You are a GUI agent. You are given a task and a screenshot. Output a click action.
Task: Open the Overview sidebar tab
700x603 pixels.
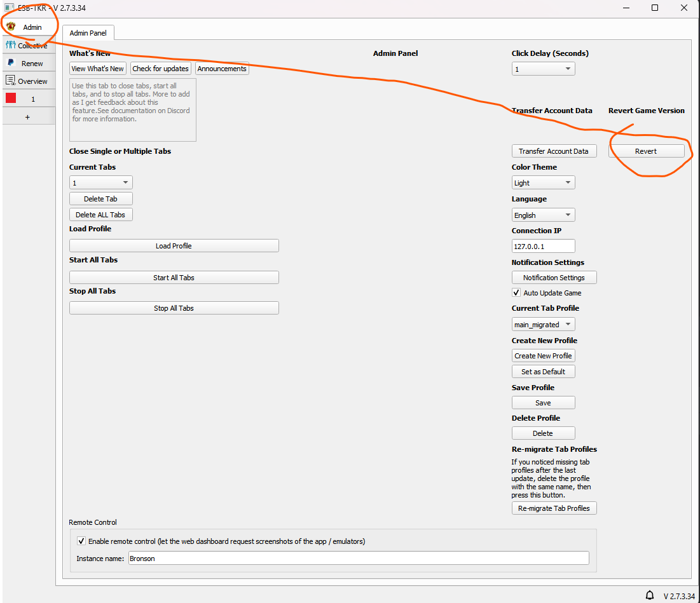coord(29,81)
